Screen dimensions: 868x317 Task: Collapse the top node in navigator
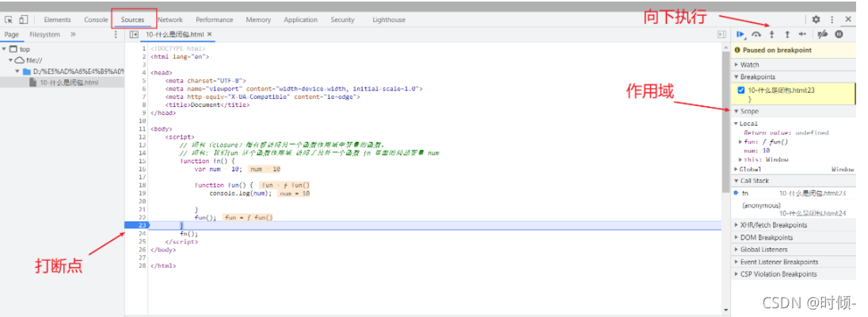(5, 49)
